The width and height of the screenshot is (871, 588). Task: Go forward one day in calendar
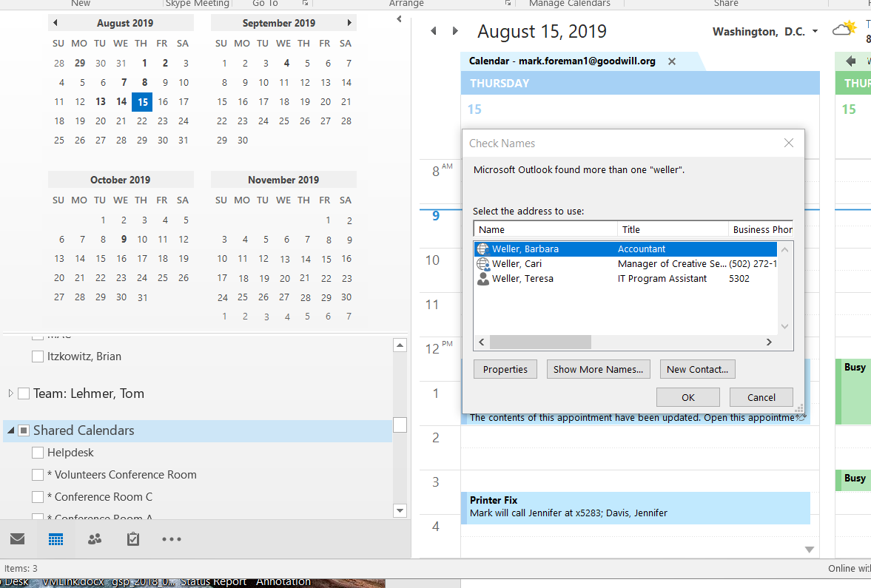(455, 31)
